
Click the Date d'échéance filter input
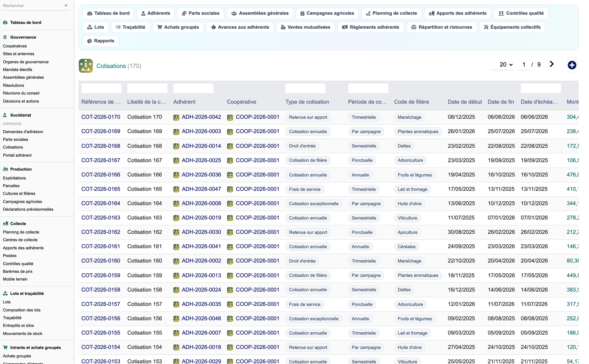tap(541, 89)
